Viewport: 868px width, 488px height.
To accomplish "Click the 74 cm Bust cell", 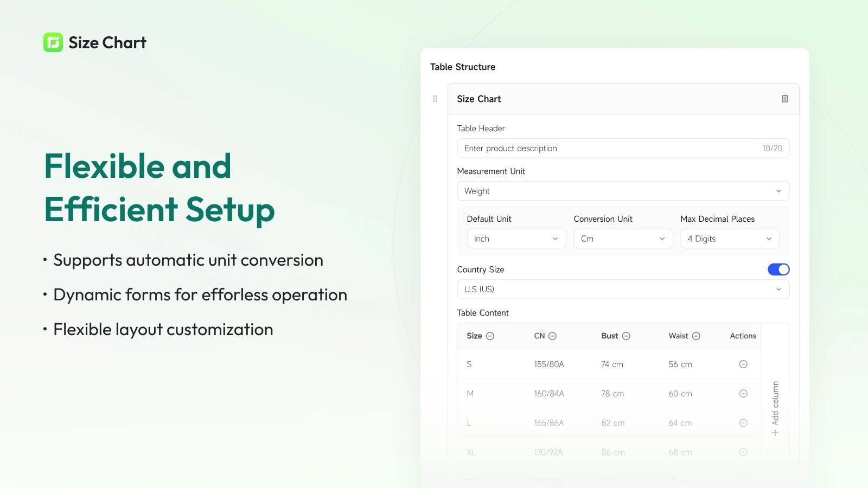I will pyautogui.click(x=612, y=364).
